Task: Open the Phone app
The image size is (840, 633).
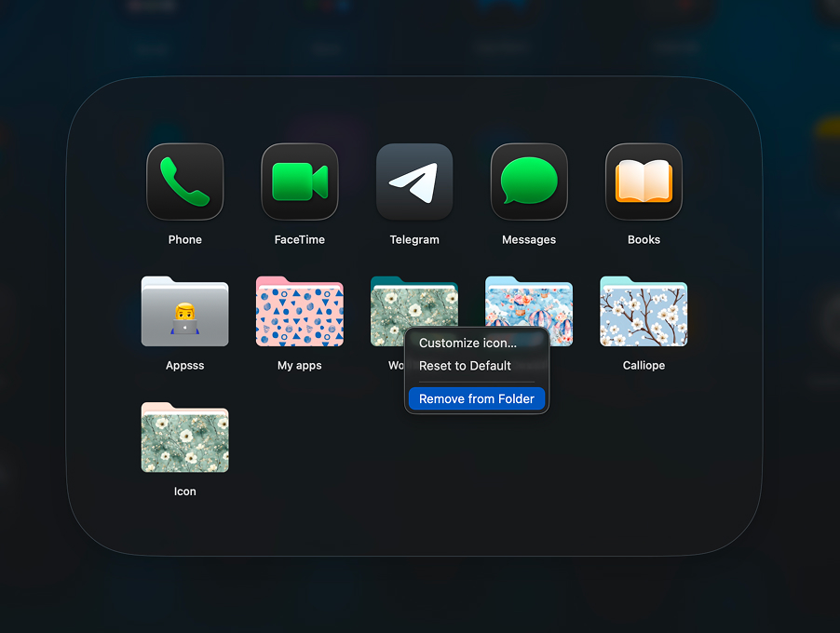Action: pyautogui.click(x=184, y=181)
